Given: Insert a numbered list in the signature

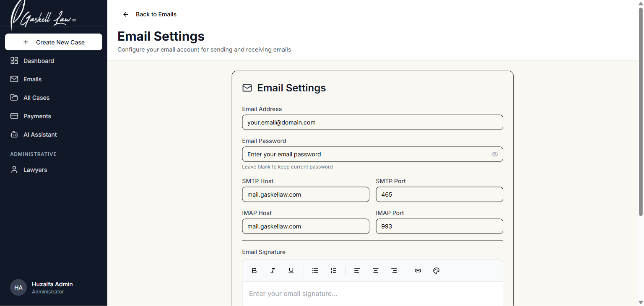Looking at the screenshot, I should click(333, 270).
